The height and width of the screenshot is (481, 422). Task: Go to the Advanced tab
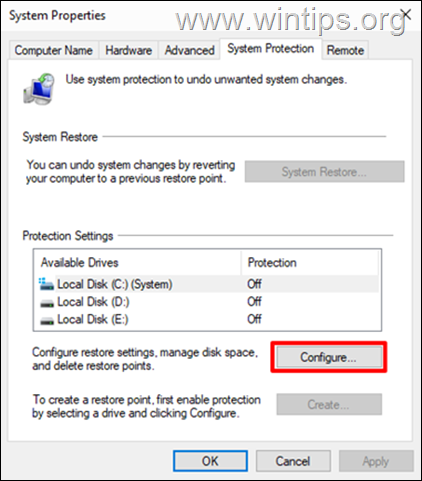(189, 50)
